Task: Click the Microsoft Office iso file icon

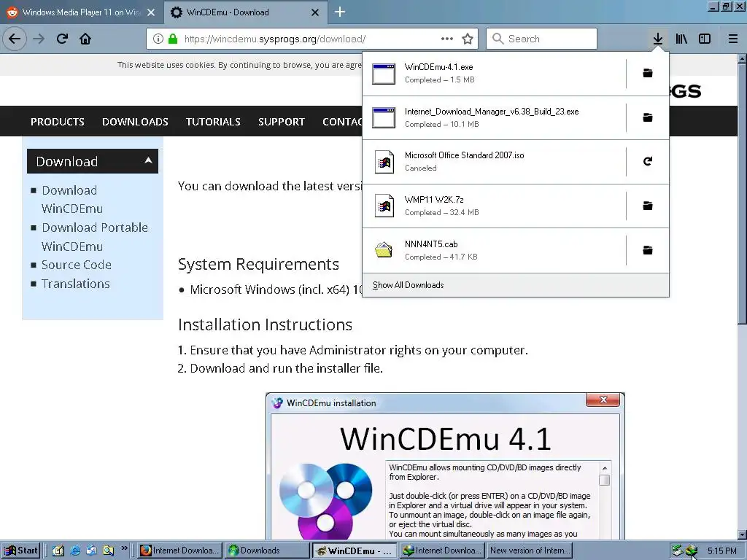Action: [x=384, y=162]
